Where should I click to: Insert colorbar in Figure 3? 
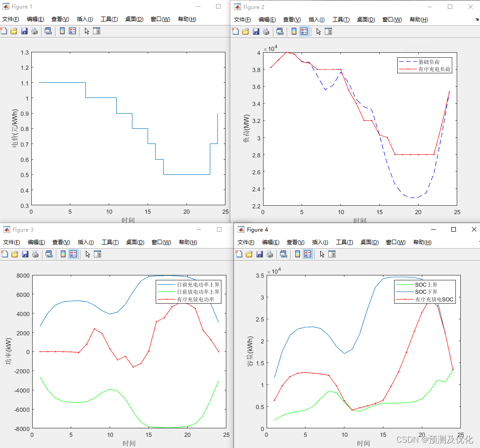(63, 254)
